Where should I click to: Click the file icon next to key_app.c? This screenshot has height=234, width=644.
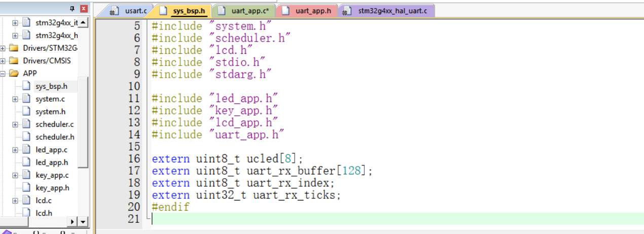[26, 175]
